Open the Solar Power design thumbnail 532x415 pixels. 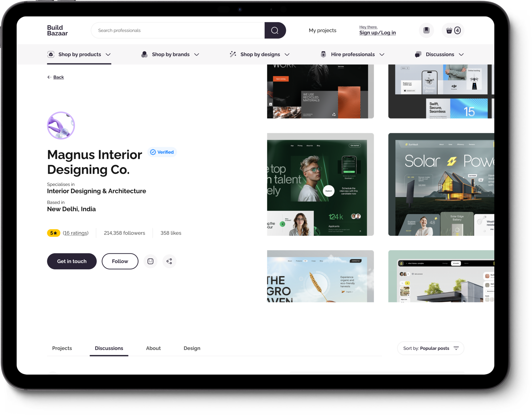(441, 184)
